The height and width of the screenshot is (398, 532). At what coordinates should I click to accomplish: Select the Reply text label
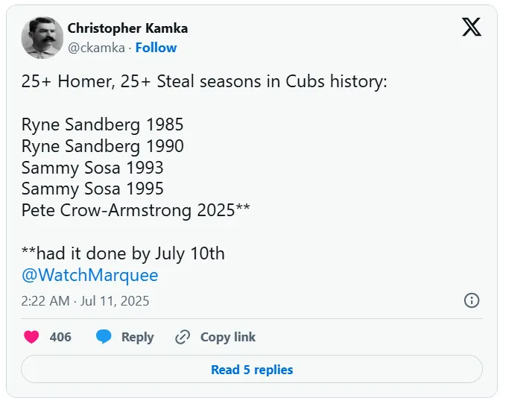(x=138, y=338)
